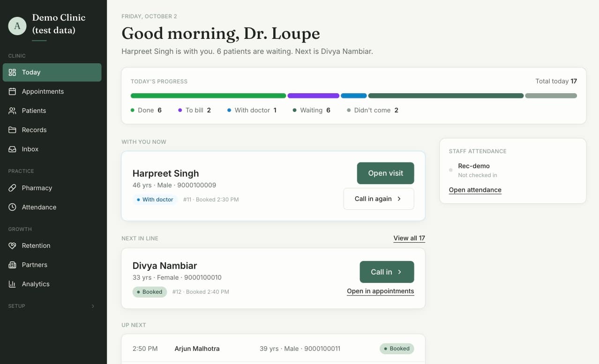Click the View all 17 link

(409, 238)
